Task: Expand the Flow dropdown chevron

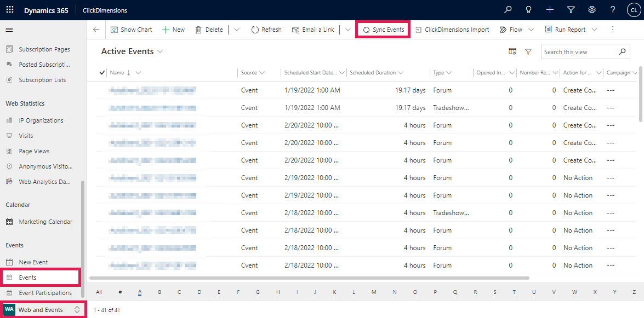Action: pos(531,30)
